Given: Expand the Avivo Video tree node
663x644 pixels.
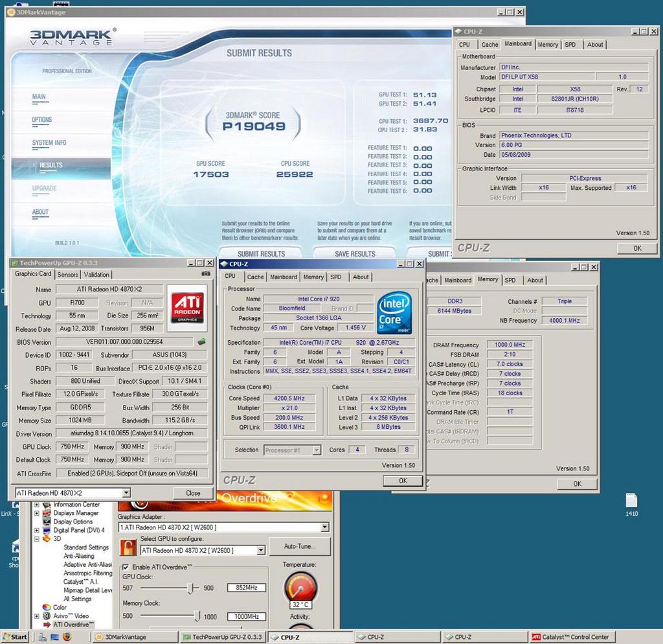Looking at the screenshot, I should 36,616.
